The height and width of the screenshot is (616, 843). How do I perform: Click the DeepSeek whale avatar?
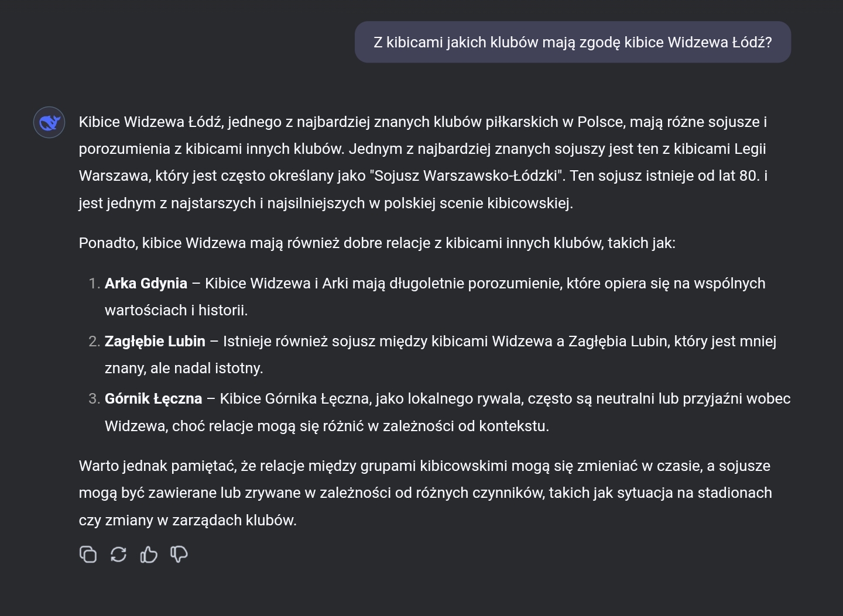(x=49, y=123)
